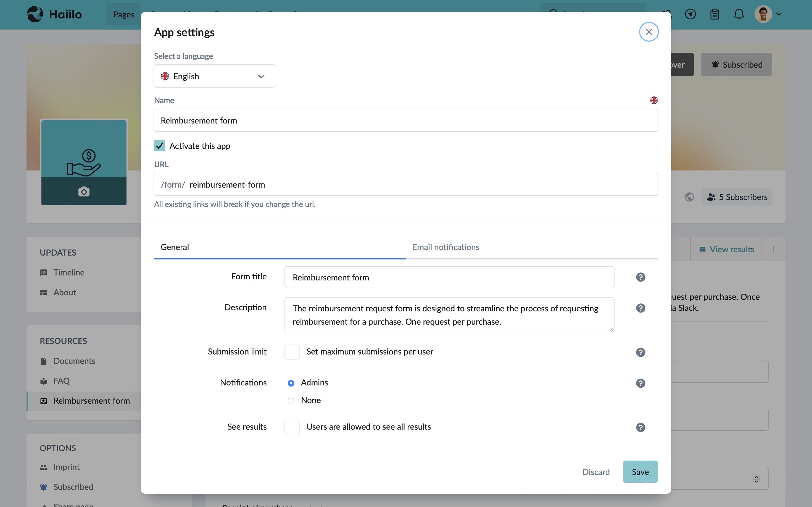Click the UK flag icon above the Name field
This screenshot has height=507, width=812.
(x=654, y=100)
